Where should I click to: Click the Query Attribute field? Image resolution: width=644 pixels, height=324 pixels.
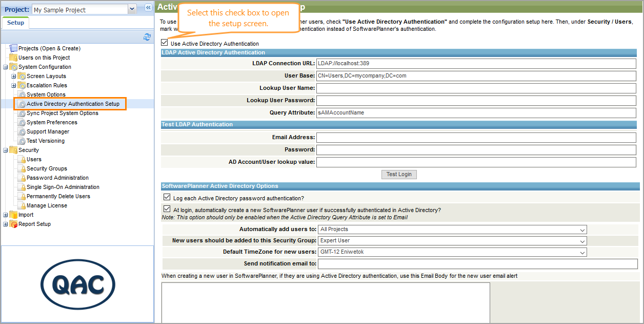point(476,113)
